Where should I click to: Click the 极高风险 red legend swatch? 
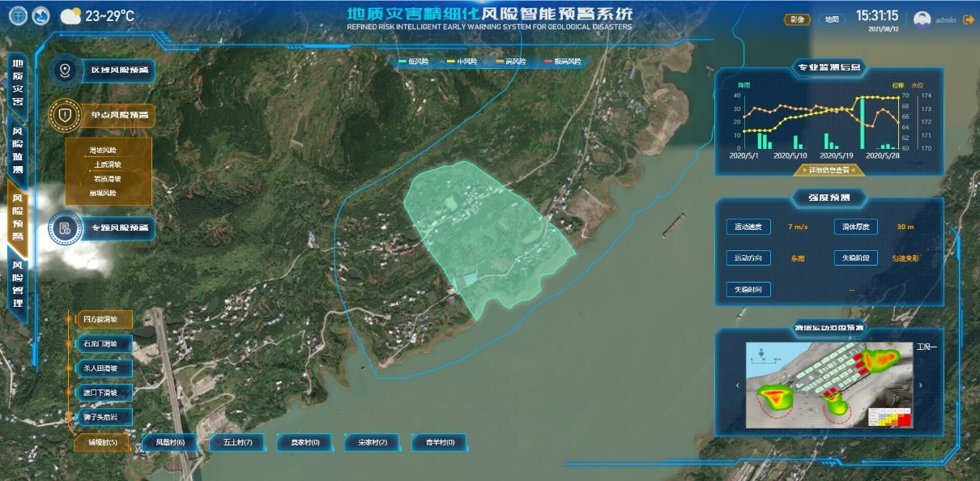click(548, 62)
